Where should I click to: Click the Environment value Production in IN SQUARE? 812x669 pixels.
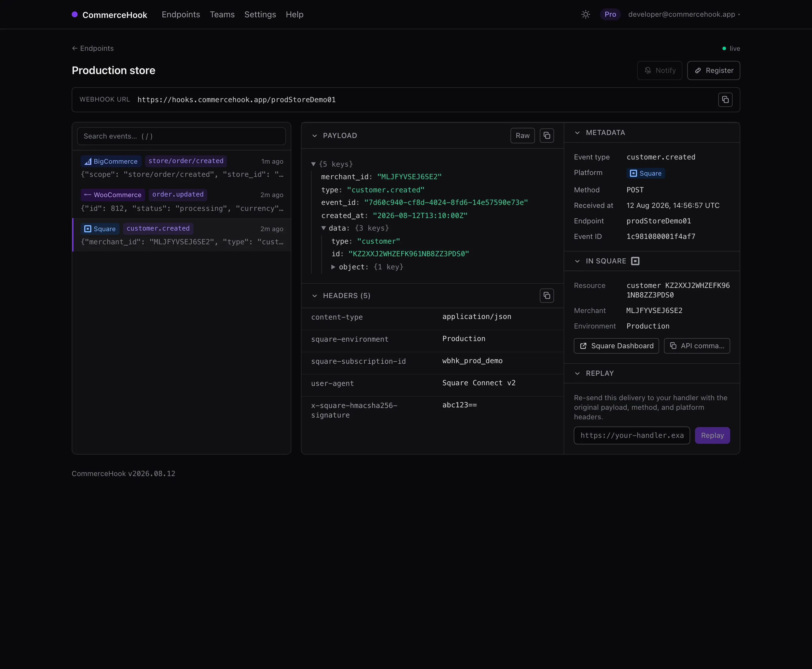coord(648,326)
